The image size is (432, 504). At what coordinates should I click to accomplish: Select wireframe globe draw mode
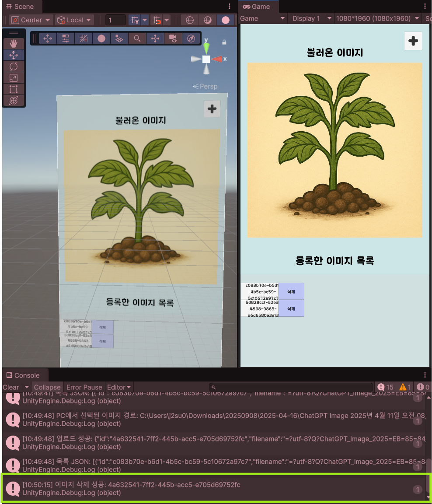190,20
